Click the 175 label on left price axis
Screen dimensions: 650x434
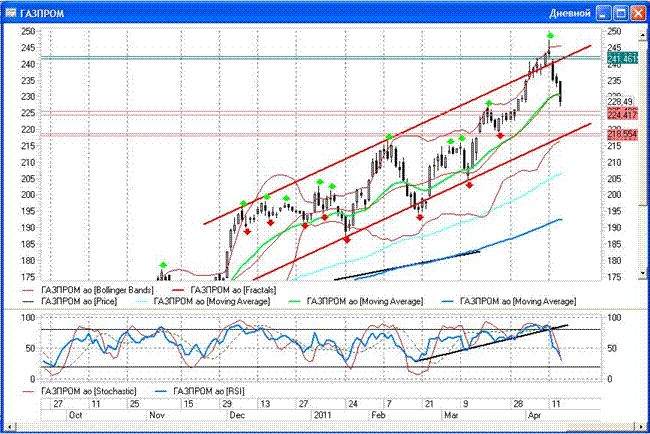pyautogui.click(x=28, y=277)
